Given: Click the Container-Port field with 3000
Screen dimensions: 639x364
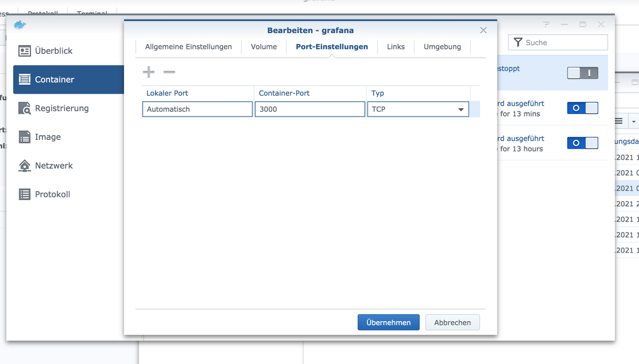Looking at the screenshot, I should pos(310,109).
